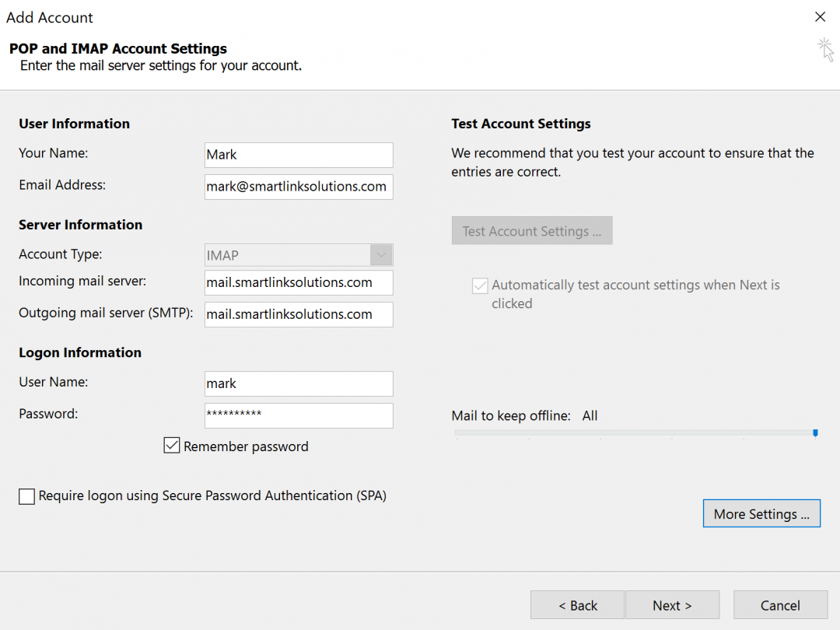The width and height of the screenshot is (840, 630).
Task: Select the Your Name input field
Action: click(x=298, y=155)
